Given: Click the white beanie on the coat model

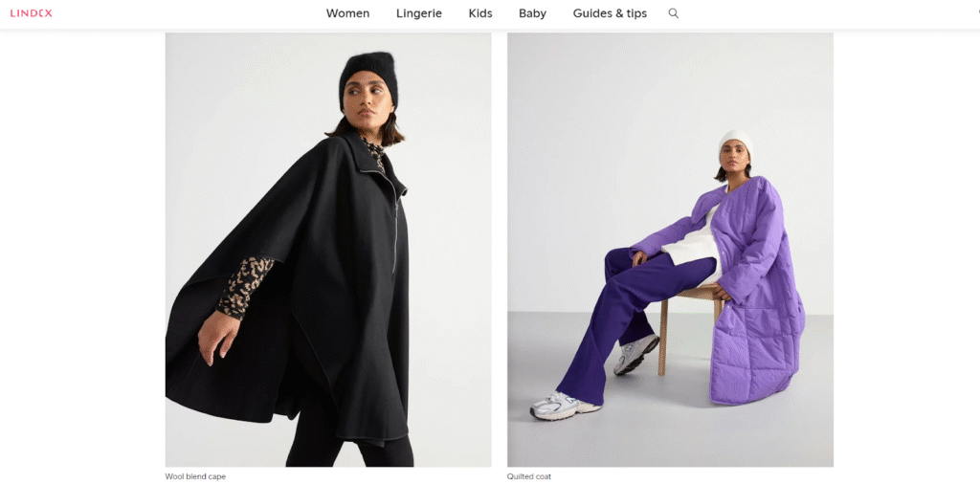Looking at the screenshot, I should [x=736, y=144].
